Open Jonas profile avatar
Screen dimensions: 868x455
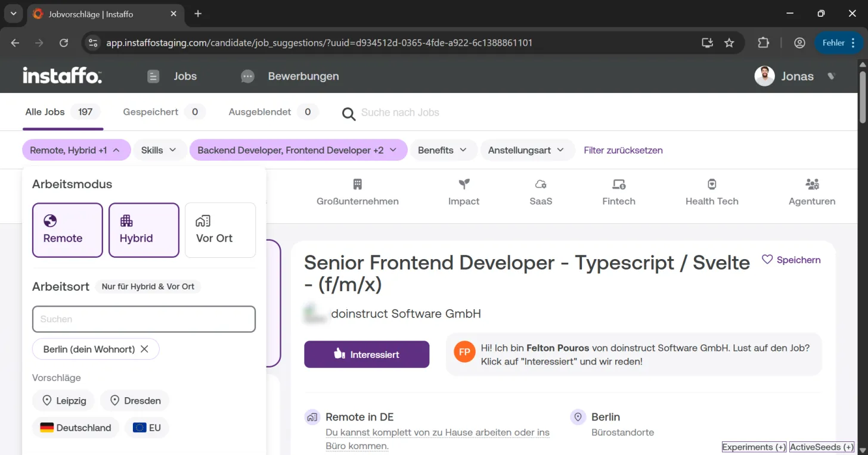(x=764, y=76)
